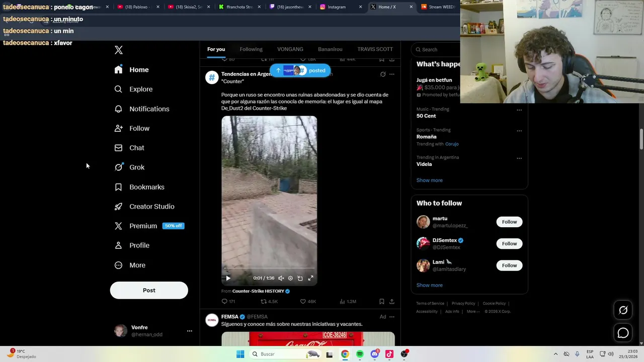Switch to the Following tab
Screen dimensions: 644x362
click(x=251, y=49)
